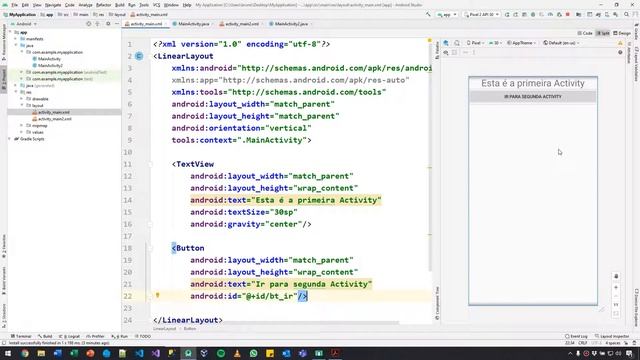Image resolution: width=640 pixels, height=360 pixels.
Task: Open the File menu
Action: [x=14, y=5]
